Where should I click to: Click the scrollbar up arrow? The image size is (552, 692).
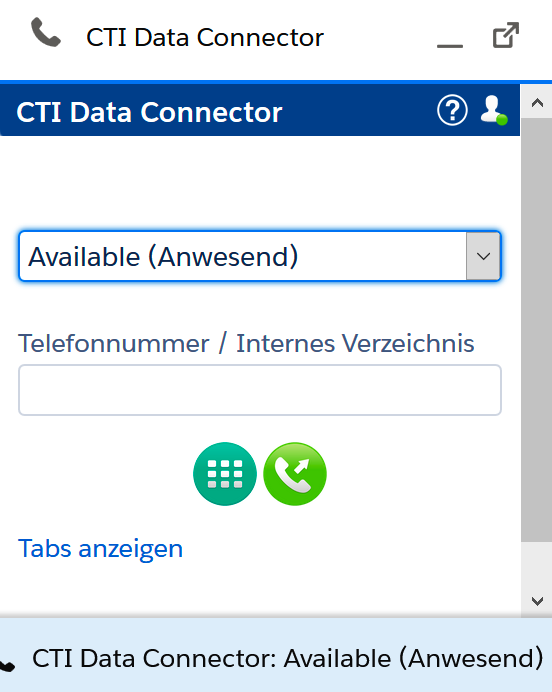click(537, 103)
